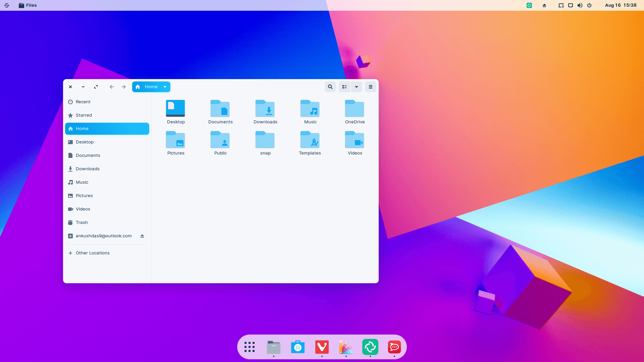Navigate to the Starred section

(x=84, y=115)
